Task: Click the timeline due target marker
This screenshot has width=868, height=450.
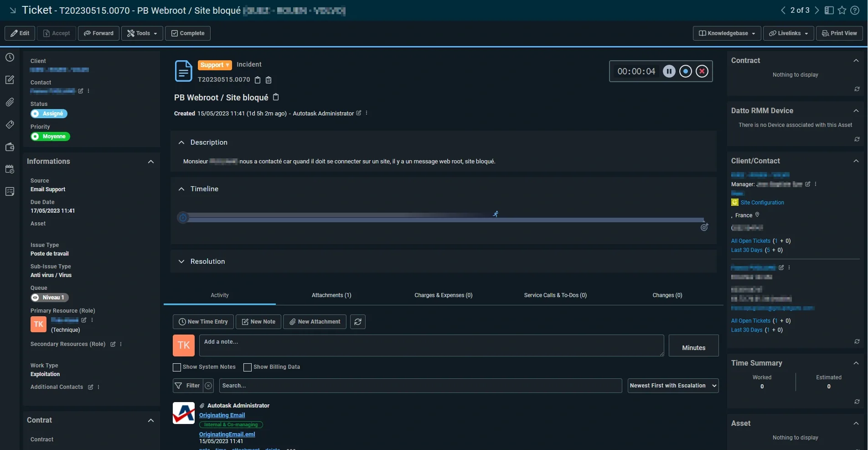Action: coord(704,227)
